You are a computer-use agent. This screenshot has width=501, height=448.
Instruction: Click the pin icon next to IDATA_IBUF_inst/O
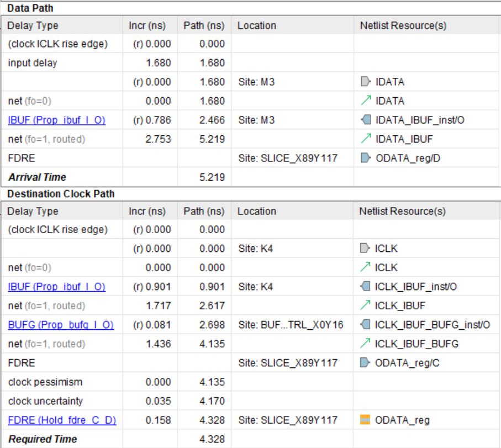pos(365,120)
